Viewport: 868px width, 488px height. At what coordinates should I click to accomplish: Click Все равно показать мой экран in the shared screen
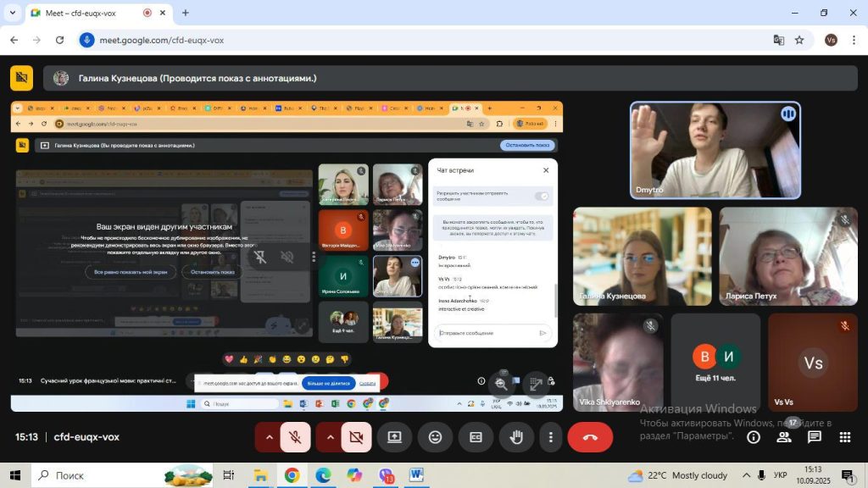[131, 272]
